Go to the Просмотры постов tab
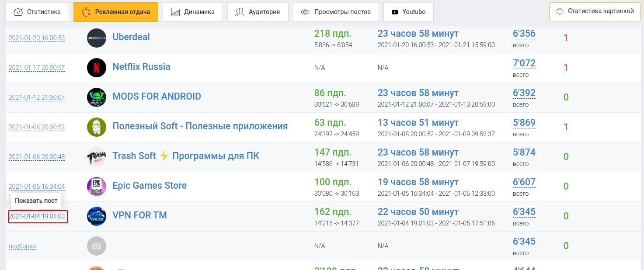 (x=336, y=12)
